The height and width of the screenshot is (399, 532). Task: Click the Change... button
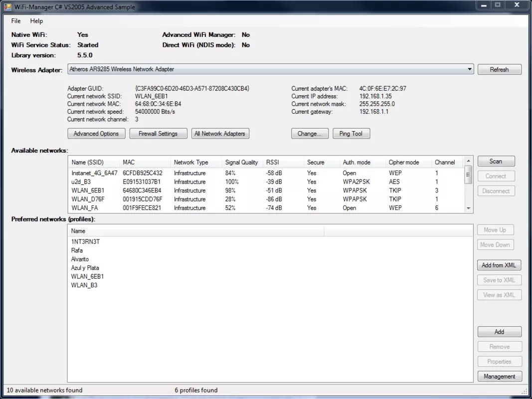click(310, 134)
